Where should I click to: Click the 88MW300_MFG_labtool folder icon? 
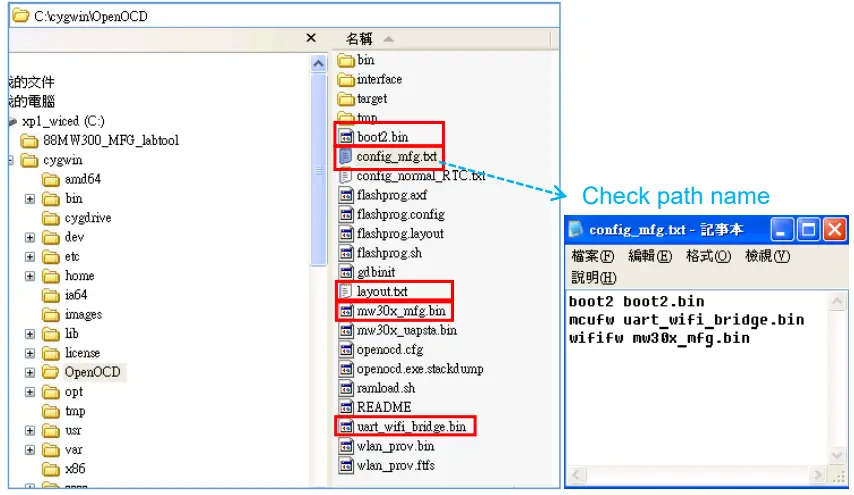(x=29, y=140)
